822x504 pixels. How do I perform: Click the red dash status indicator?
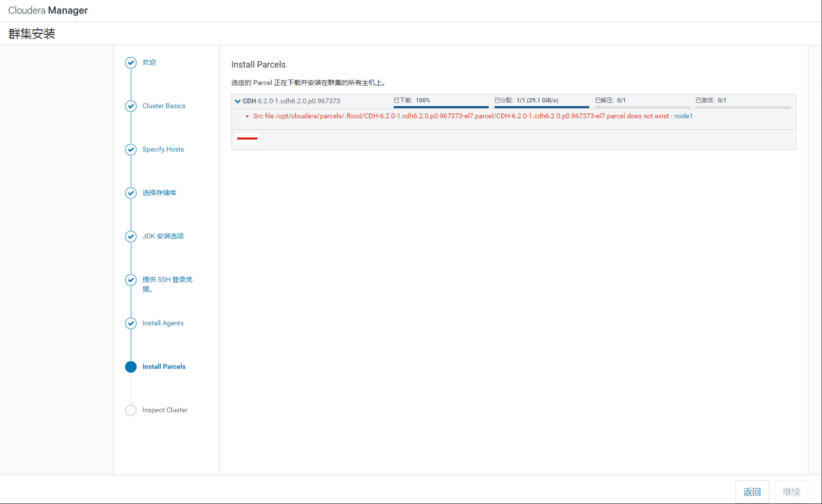247,138
